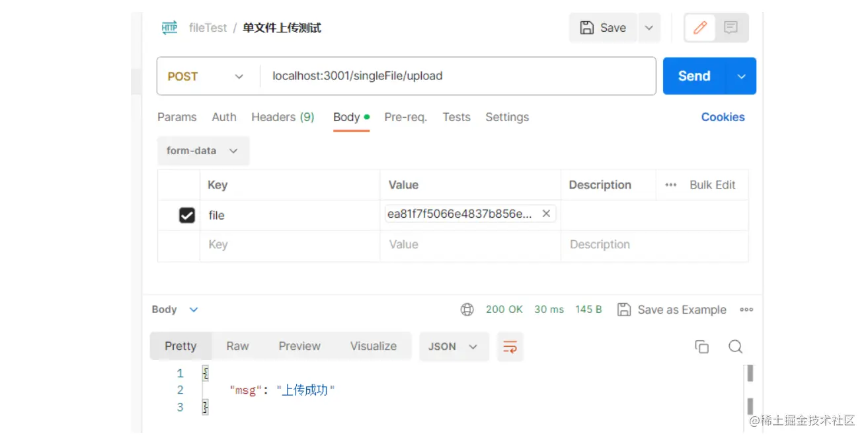Click the request URL field
Viewport: 868px width, 440px height.
[456, 76]
